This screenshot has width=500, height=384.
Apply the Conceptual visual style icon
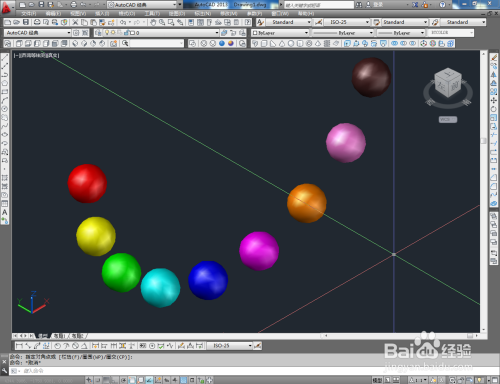[231, 44]
